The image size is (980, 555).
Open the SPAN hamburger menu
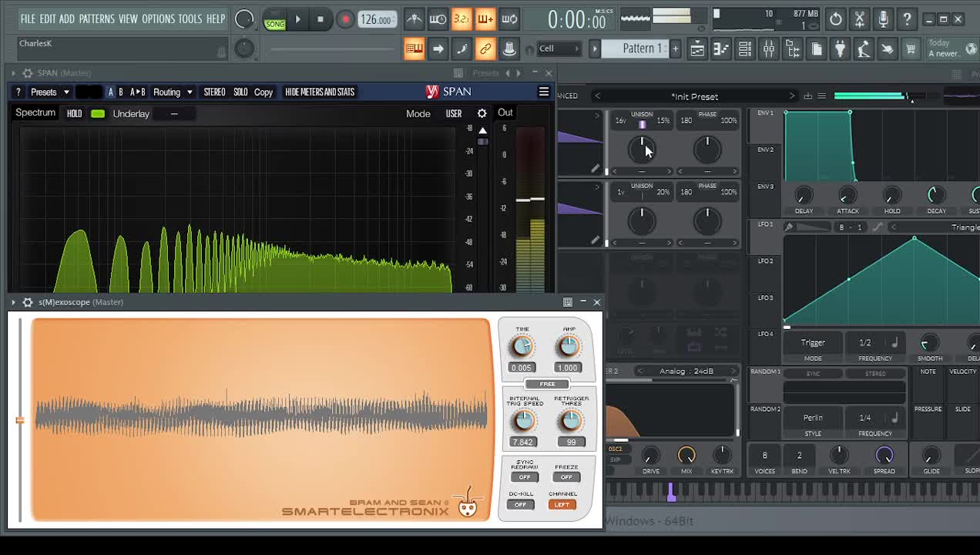543,92
